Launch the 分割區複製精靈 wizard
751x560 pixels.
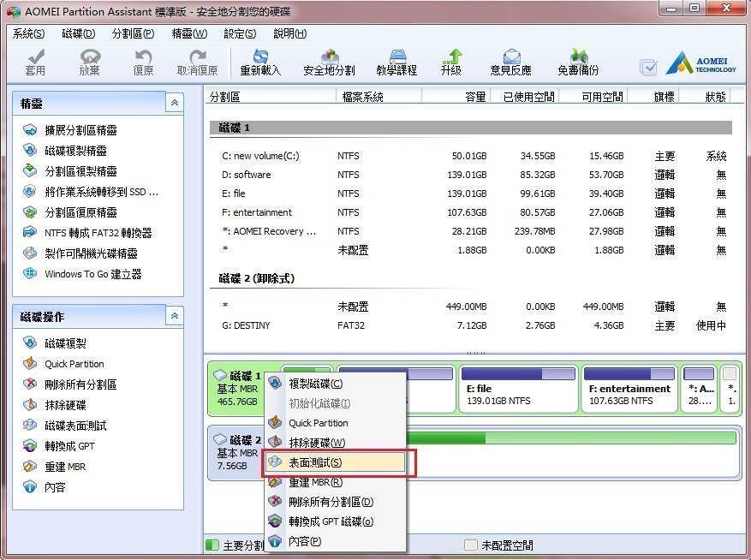tap(70, 171)
